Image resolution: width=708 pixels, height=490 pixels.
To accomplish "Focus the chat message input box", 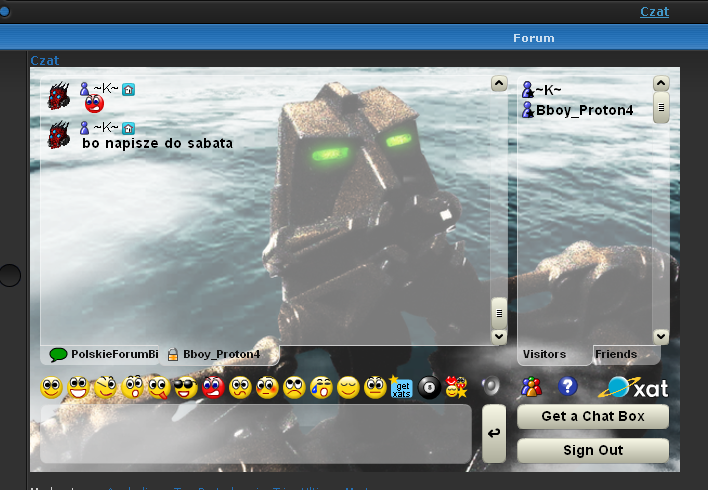I will pos(256,434).
